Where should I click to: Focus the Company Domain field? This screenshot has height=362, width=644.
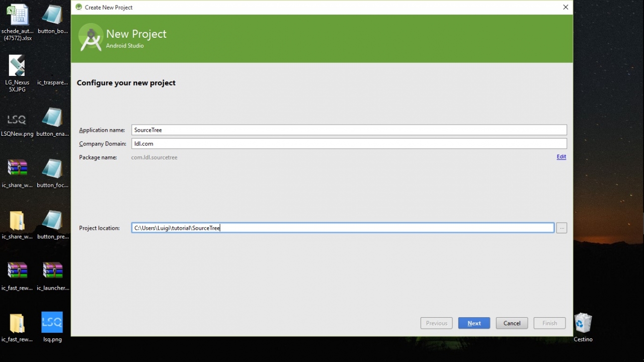[349, 144]
